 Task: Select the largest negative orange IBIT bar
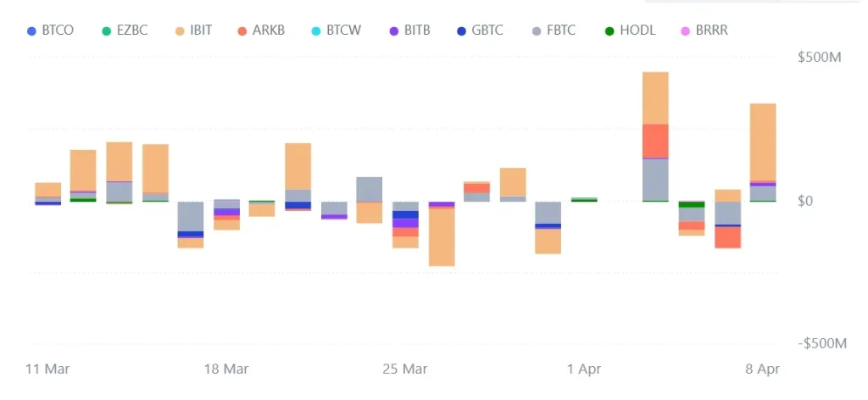click(442, 236)
